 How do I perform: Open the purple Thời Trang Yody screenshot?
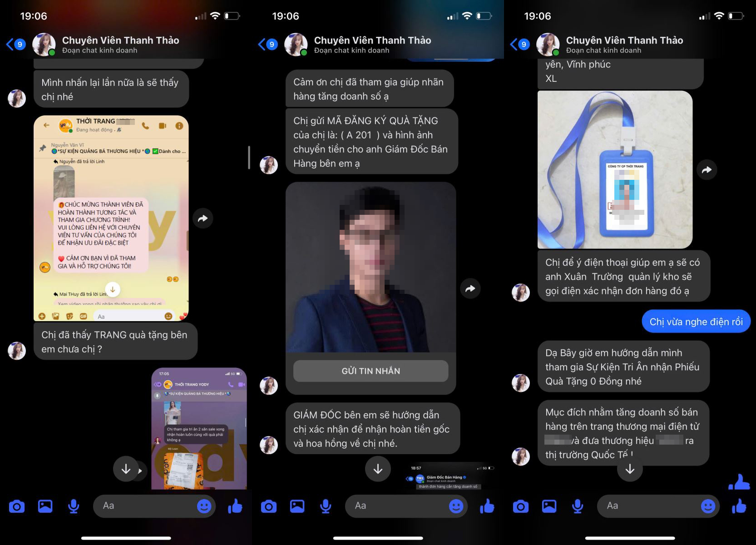pyautogui.click(x=199, y=428)
